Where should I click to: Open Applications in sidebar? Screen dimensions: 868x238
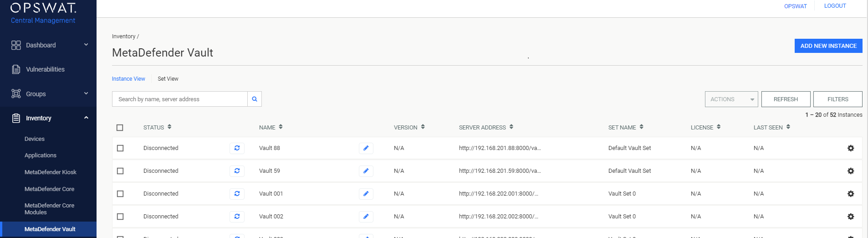41,155
